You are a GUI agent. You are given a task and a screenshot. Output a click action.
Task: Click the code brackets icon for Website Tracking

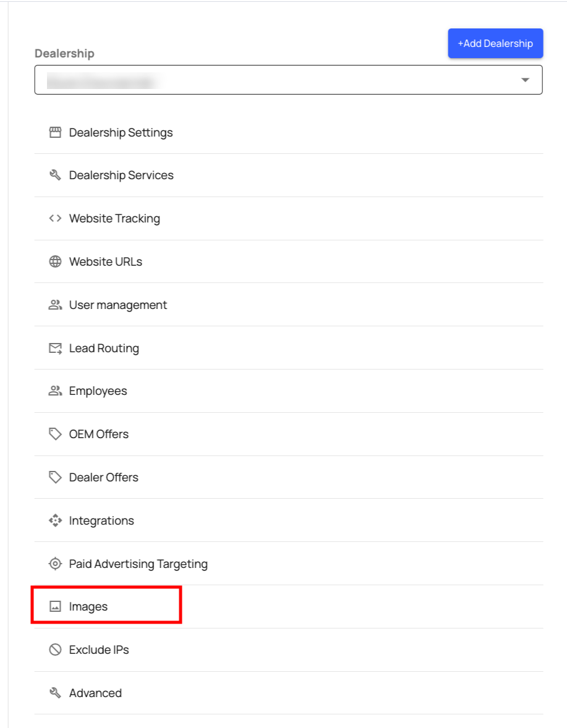coord(55,218)
